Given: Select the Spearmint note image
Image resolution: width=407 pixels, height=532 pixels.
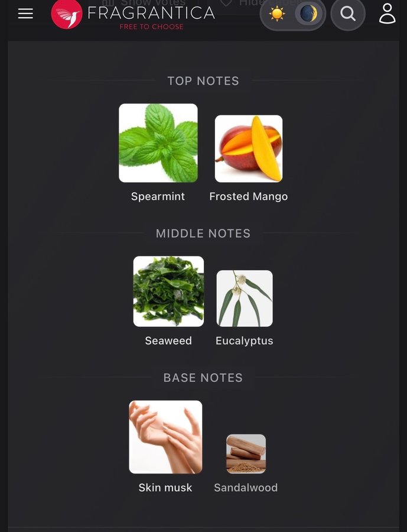Looking at the screenshot, I should [x=158, y=143].
